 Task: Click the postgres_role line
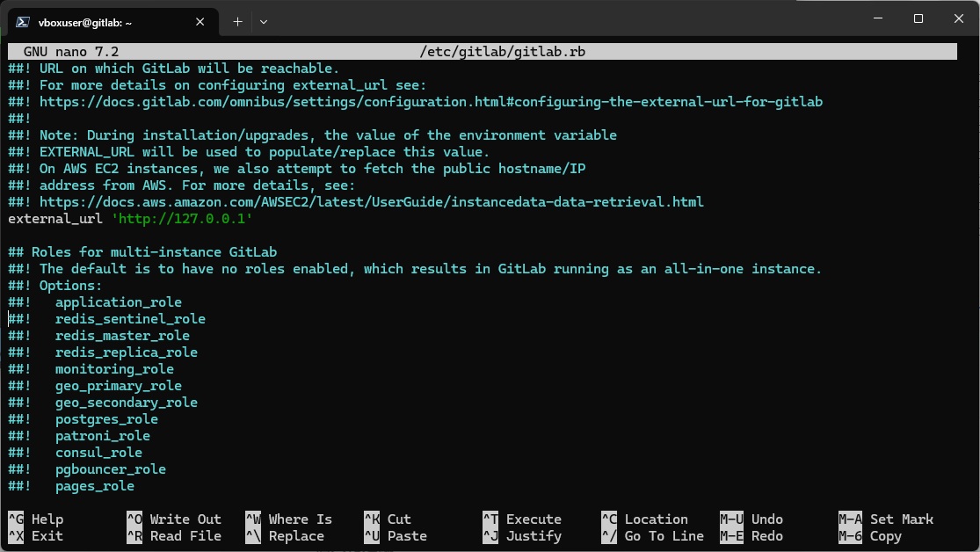[83, 419]
